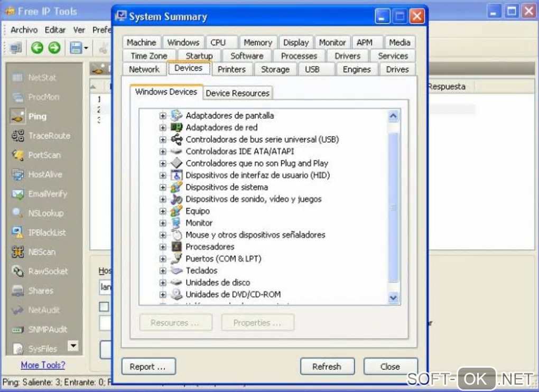Open the Archivo menu

click(x=24, y=30)
